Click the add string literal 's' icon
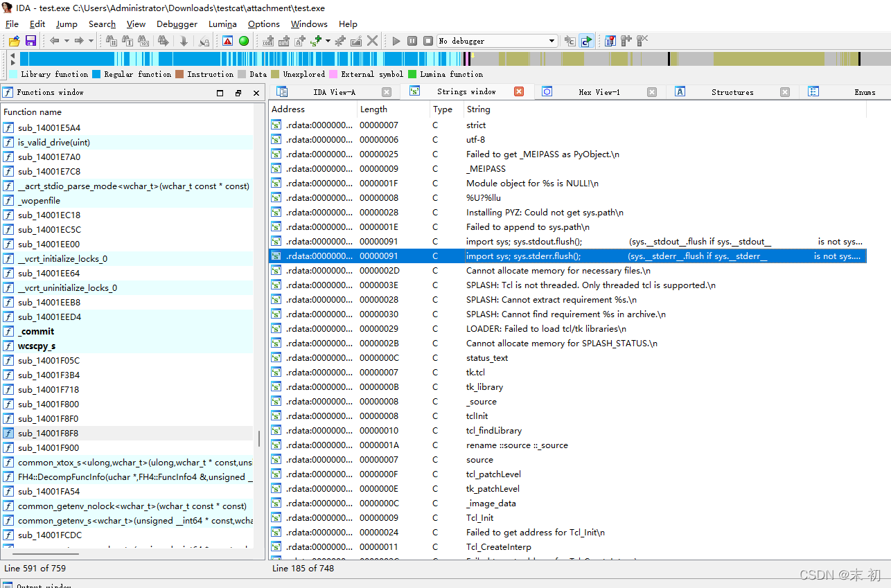This screenshot has height=588, width=891. coord(316,41)
